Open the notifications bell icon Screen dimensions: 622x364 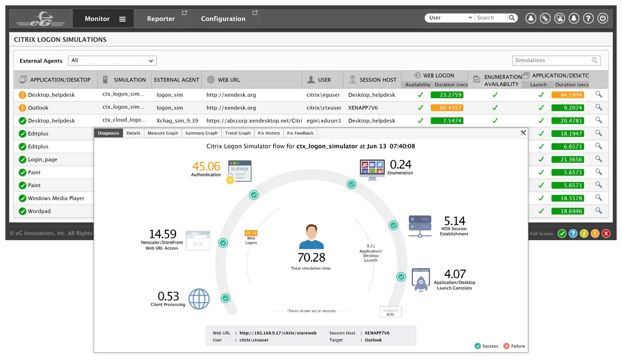pyautogui.click(x=574, y=18)
